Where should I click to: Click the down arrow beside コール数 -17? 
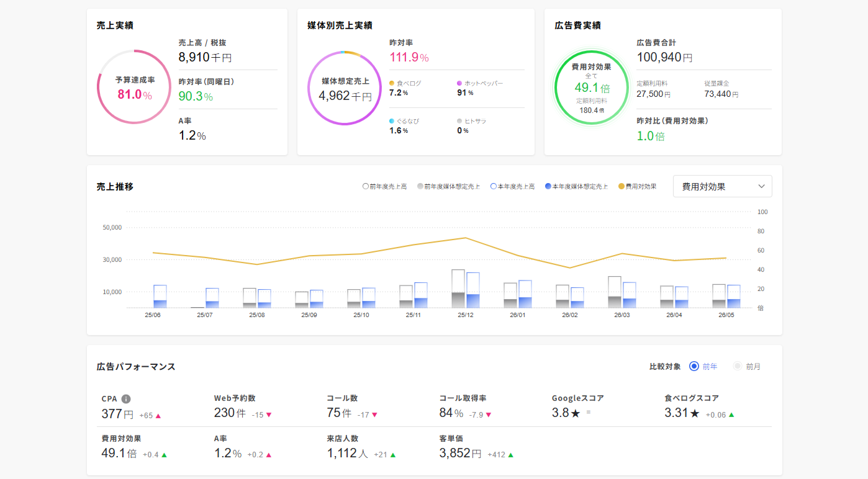[374, 415]
